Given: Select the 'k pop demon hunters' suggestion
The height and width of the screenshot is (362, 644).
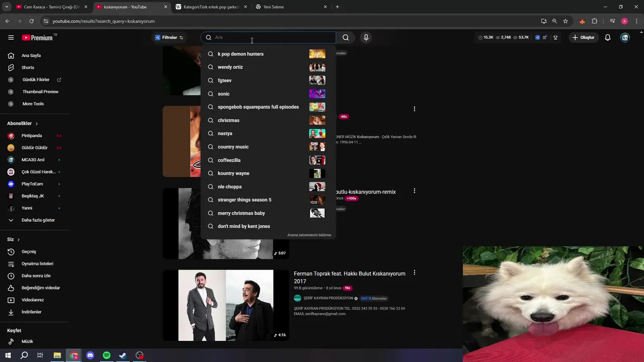Looking at the screenshot, I should [x=268, y=54].
